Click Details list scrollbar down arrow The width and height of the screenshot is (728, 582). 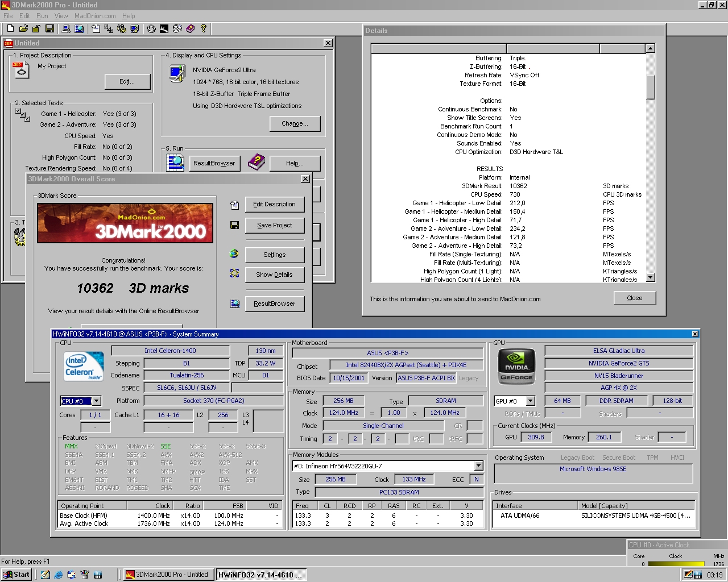pos(651,277)
